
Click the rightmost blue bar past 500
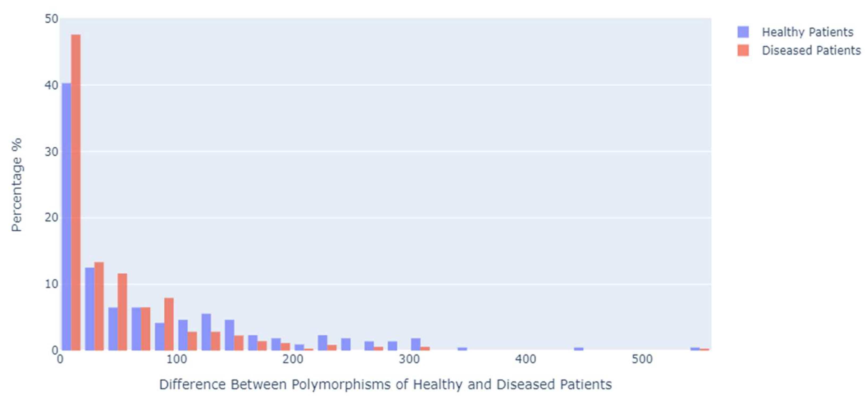click(x=695, y=349)
